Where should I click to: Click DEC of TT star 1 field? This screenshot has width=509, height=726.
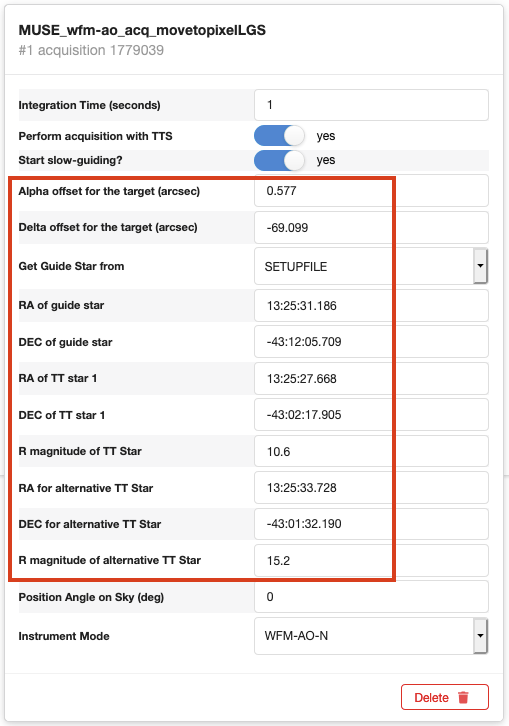point(371,414)
